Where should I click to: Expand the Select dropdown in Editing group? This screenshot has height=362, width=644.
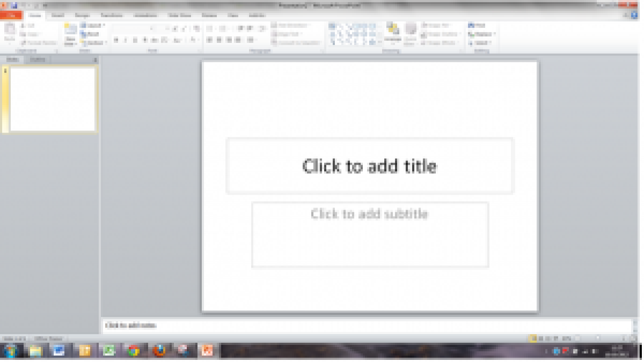coord(480,43)
